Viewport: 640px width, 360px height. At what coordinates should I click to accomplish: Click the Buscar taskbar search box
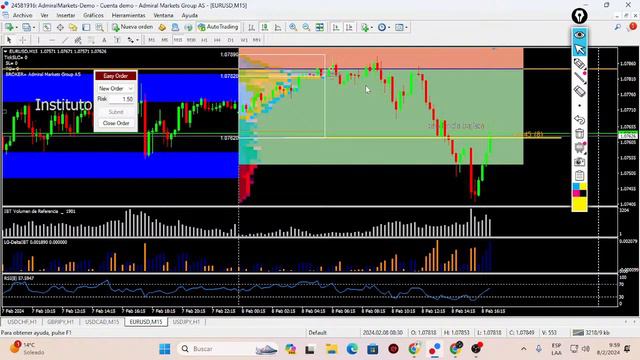(228, 349)
